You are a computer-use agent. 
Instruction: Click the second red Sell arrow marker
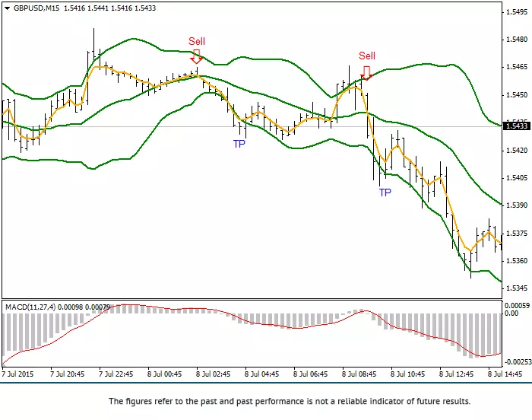point(366,73)
